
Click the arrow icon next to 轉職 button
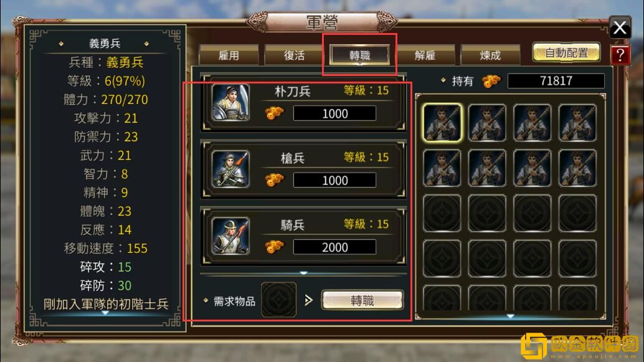tap(308, 300)
